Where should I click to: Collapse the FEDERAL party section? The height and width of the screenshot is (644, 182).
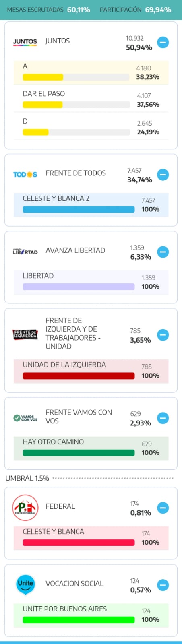163,508
